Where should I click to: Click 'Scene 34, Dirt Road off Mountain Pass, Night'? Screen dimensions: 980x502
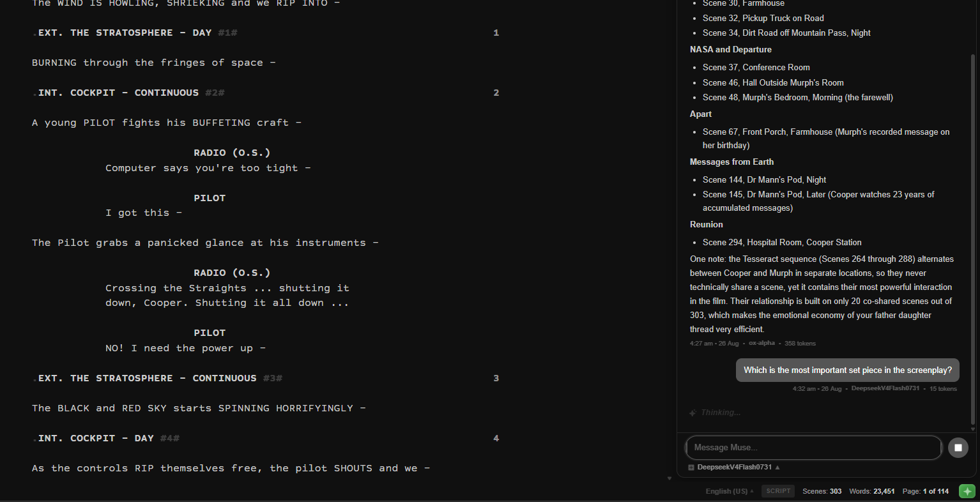click(786, 33)
